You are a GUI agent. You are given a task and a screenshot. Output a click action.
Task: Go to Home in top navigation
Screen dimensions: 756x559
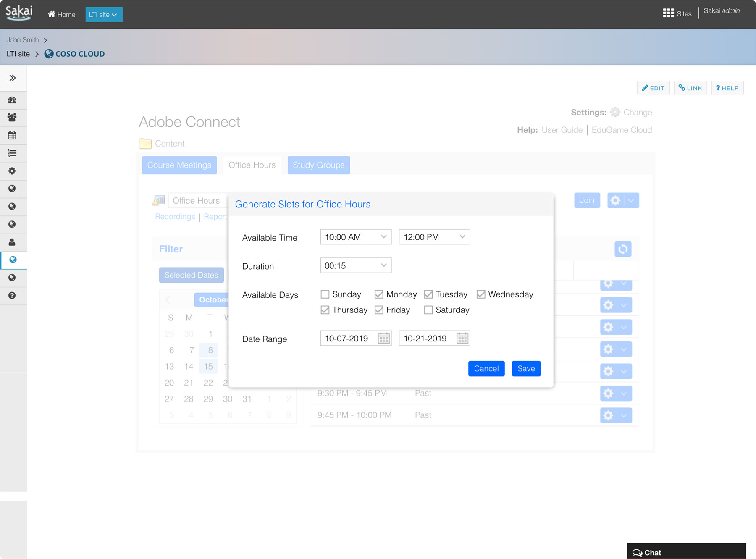(61, 14)
